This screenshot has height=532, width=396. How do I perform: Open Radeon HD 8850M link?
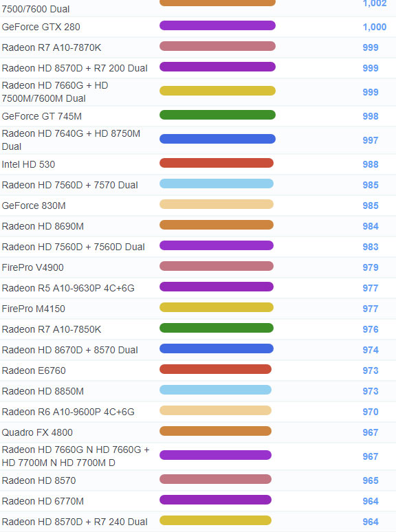click(43, 391)
